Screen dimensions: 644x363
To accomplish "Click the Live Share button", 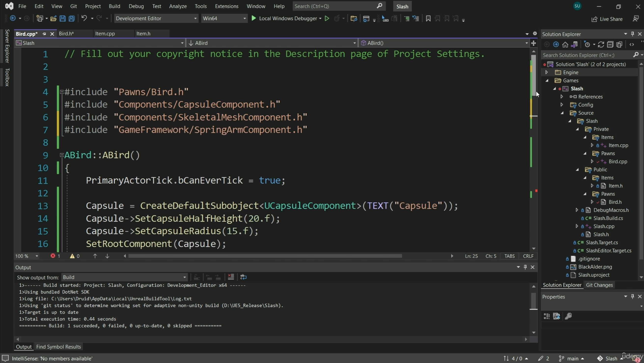I will coord(607,19).
